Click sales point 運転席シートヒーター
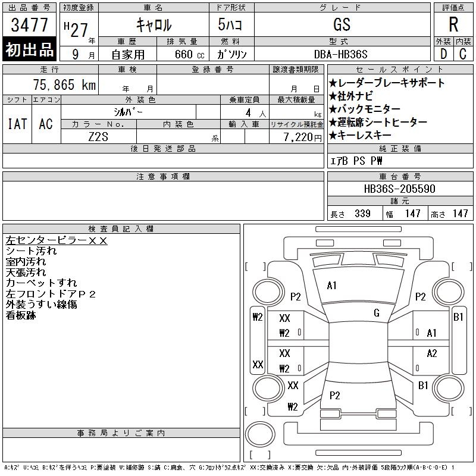Image resolution: width=476 pixels, height=476 pixels. click(x=378, y=122)
